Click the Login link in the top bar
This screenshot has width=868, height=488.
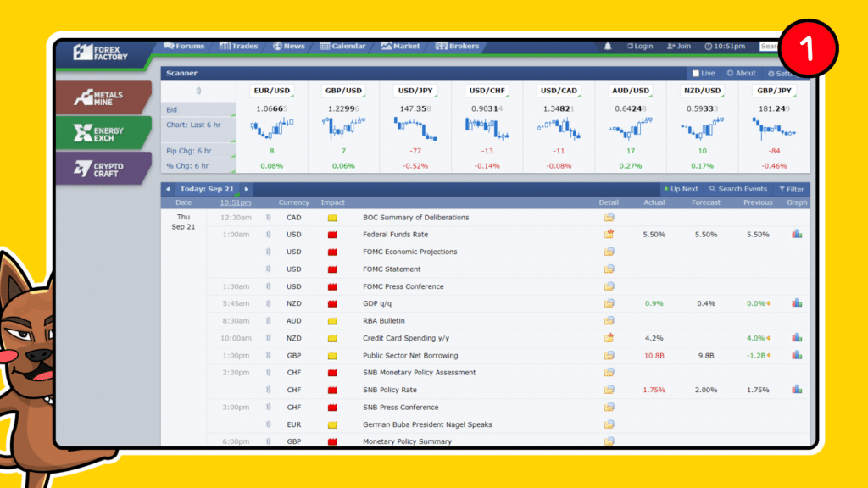pos(642,47)
